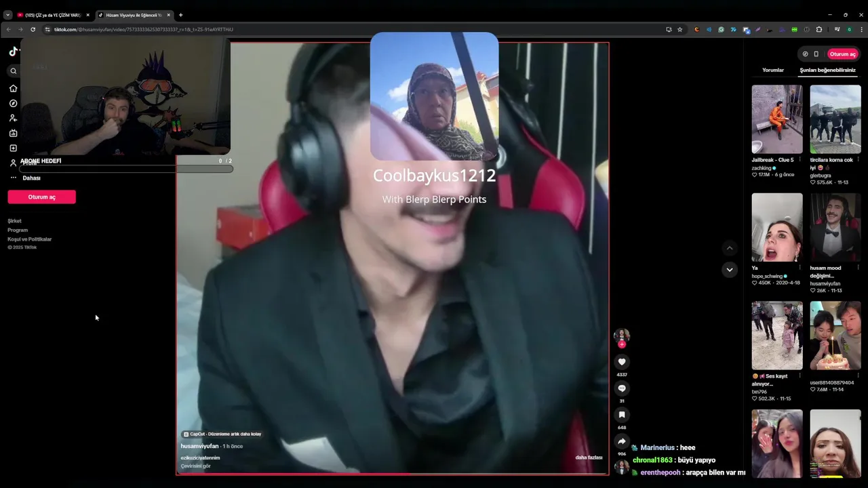Open Koşul ve Politikalar link
868x488 pixels.
(x=30, y=239)
